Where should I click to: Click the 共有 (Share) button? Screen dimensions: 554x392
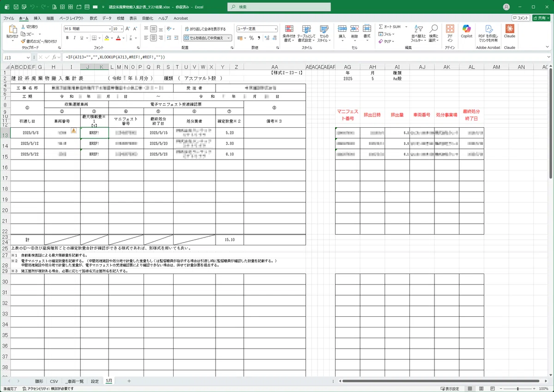click(x=542, y=18)
